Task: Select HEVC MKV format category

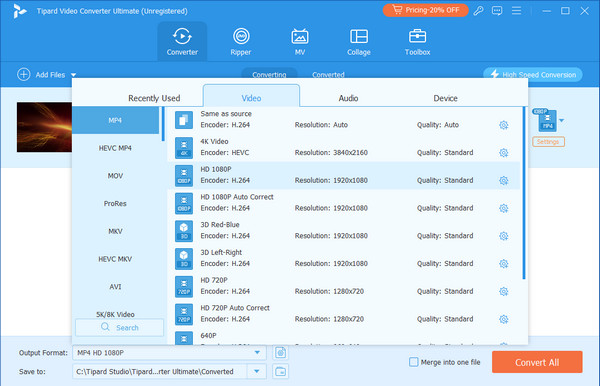Action: [115, 259]
